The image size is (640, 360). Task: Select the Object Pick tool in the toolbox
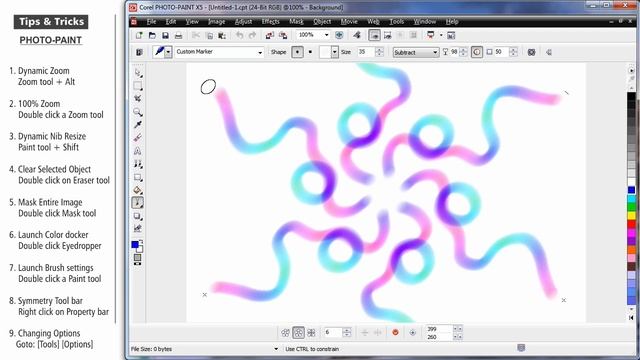(x=138, y=73)
